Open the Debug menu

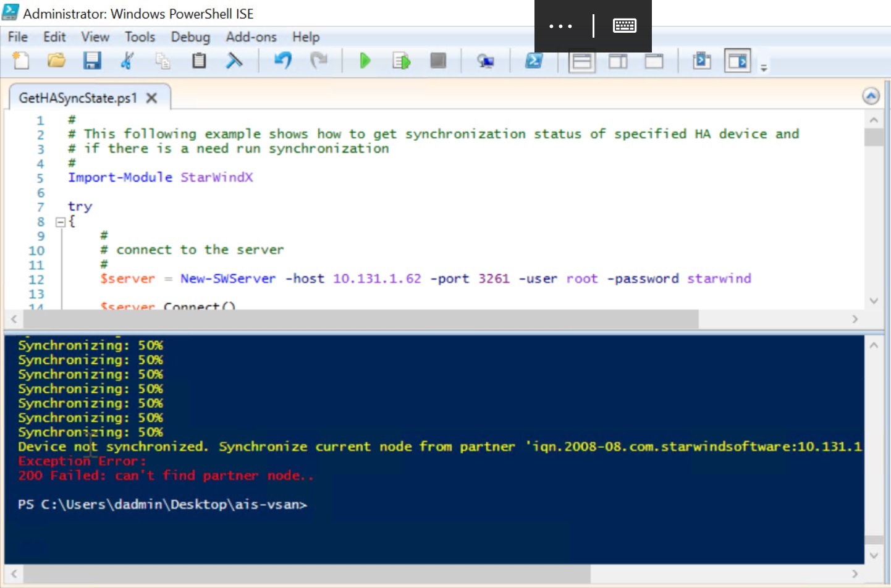[x=190, y=37]
